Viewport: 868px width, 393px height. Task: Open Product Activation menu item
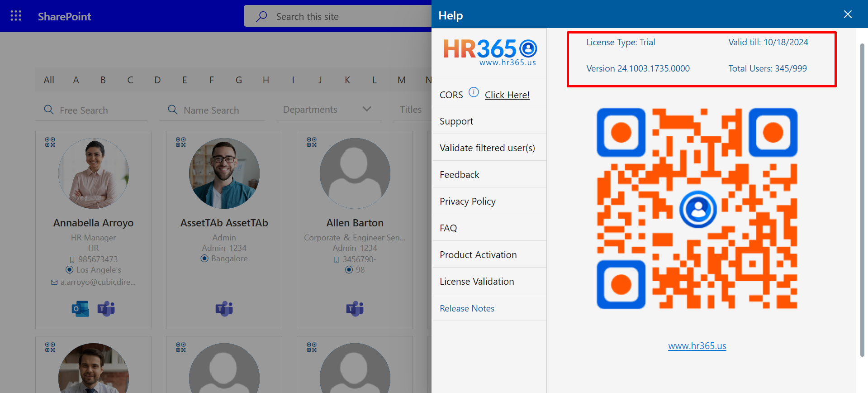[489, 254]
